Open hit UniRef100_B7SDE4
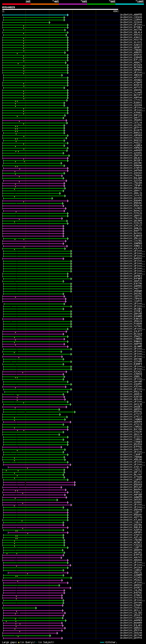Image resolution: width=146 pixels, height=644 pixels. pos(131,27)
